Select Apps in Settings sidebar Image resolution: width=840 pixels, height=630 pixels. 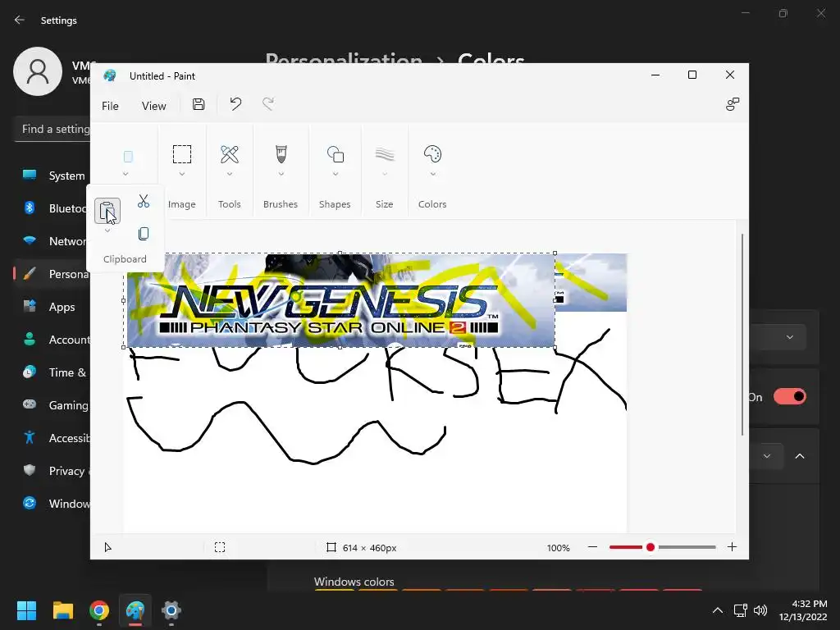pos(52,307)
